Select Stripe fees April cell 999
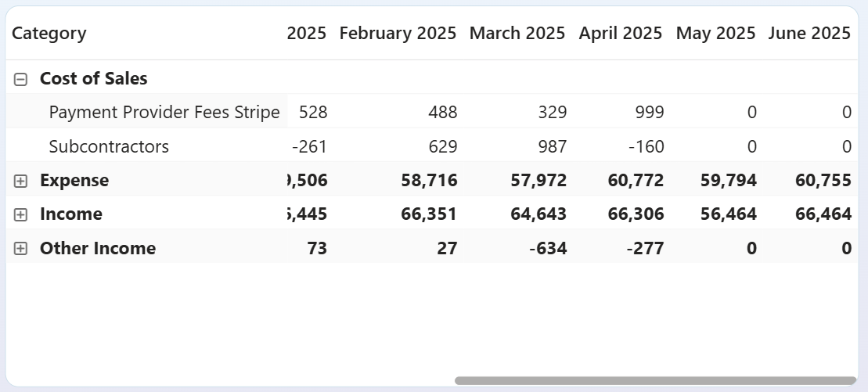Image resolution: width=868 pixels, height=392 pixels. pos(650,113)
